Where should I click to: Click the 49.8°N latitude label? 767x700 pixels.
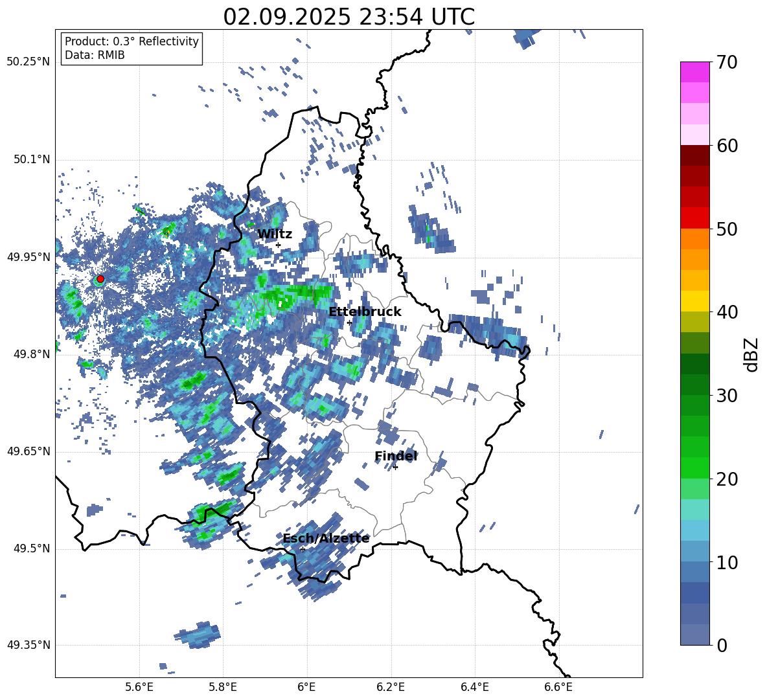tap(32, 354)
